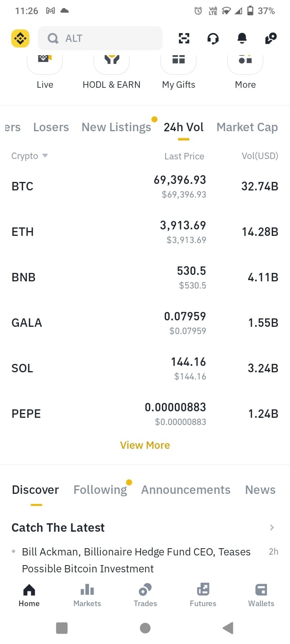Tap View More link

pos(145,445)
